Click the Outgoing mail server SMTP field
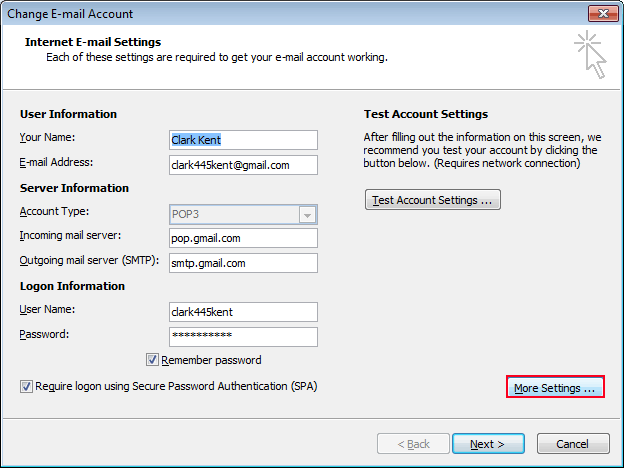This screenshot has height=468, width=624. point(243,263)
